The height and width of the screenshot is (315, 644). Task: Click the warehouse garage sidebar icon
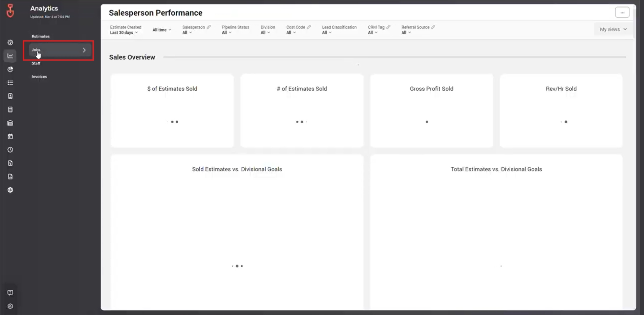10,123
